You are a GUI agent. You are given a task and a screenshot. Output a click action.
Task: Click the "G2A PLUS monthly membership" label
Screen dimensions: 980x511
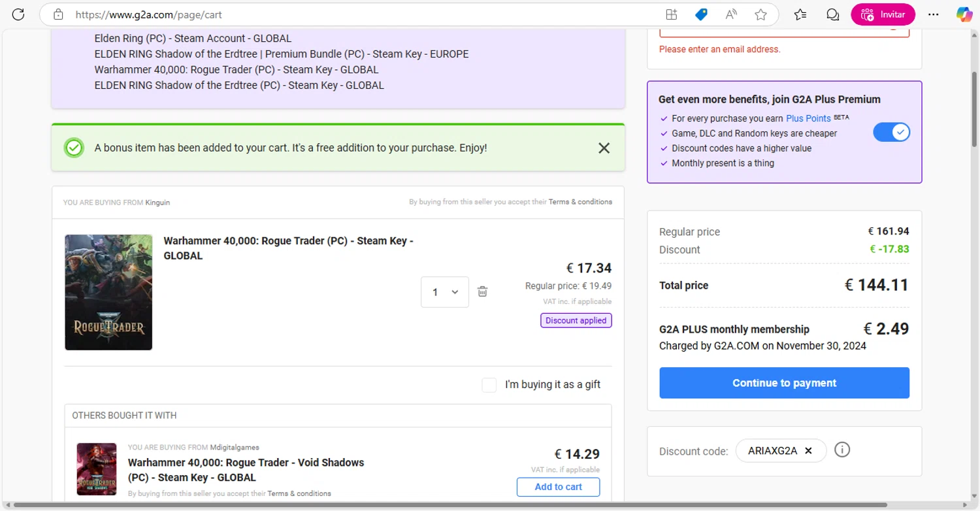[x=734, y=329]
